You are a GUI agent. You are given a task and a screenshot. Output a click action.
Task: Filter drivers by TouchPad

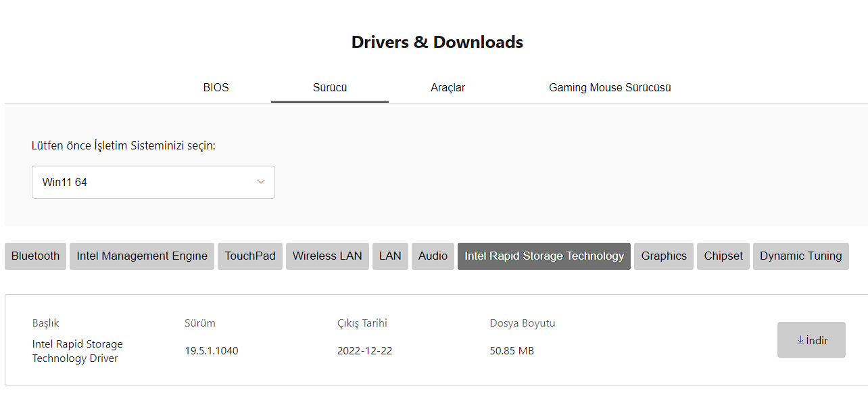pyautogui.click(x=250, y=256)
